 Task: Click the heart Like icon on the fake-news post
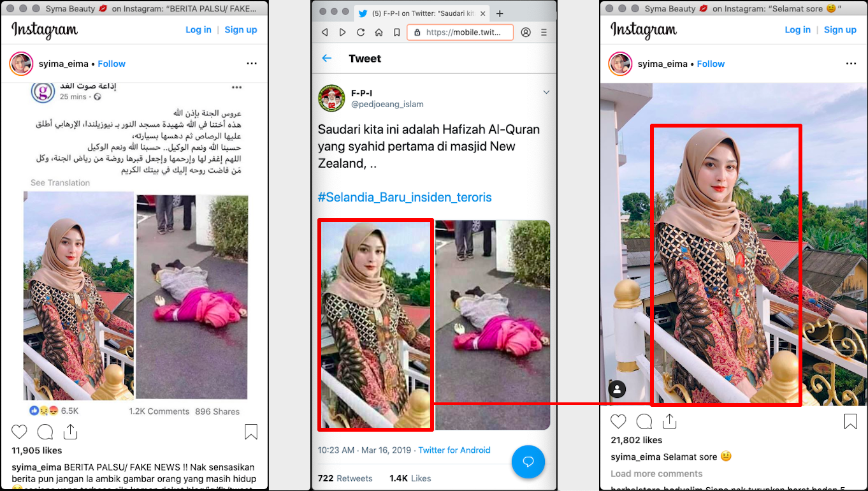pos(19,432)
